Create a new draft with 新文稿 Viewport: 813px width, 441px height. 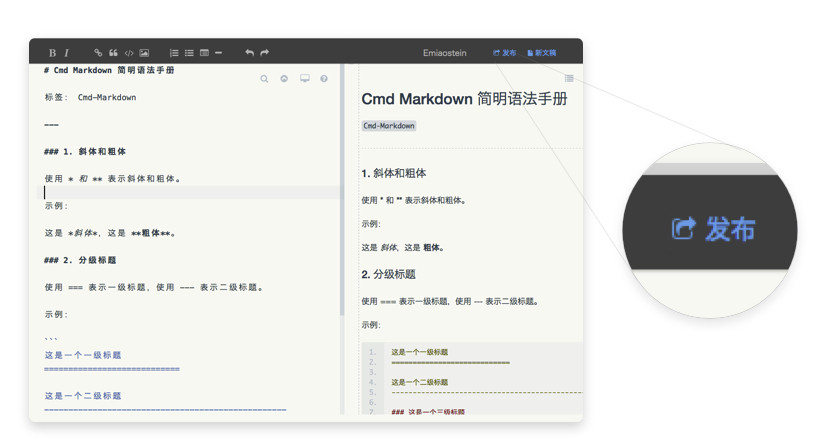541,53
